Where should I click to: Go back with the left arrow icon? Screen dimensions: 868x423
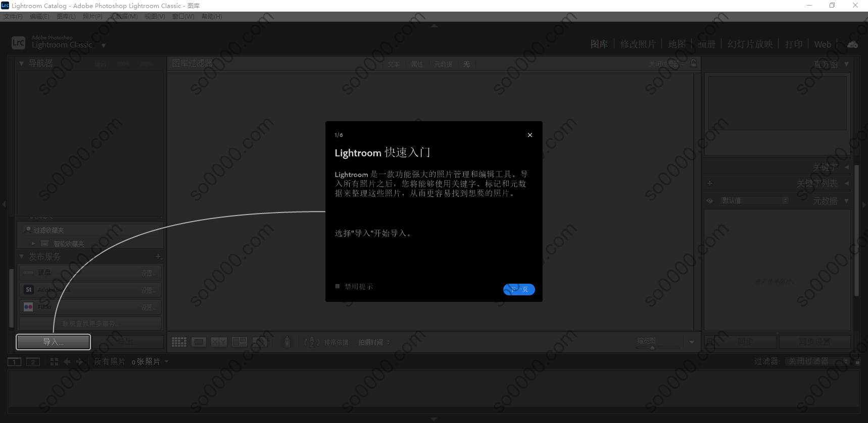[67, 361]
